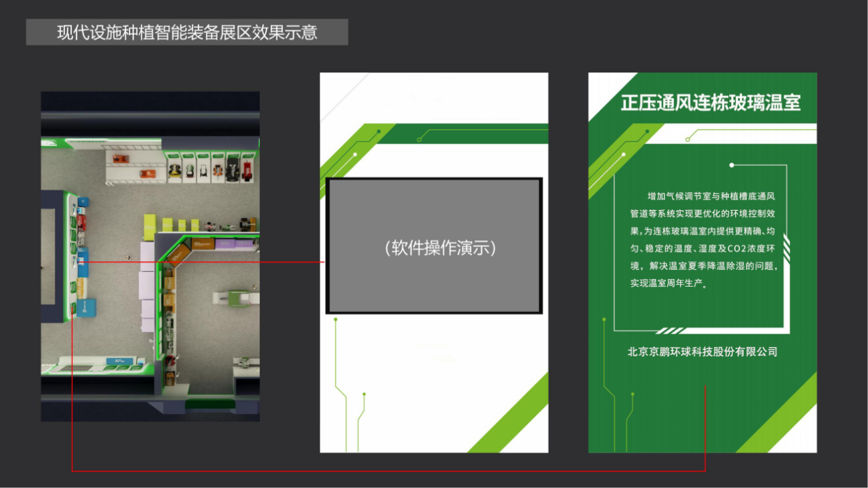Select the green greenhouse poster panel
The image size is (868, 488).
[x=702, y=262]
